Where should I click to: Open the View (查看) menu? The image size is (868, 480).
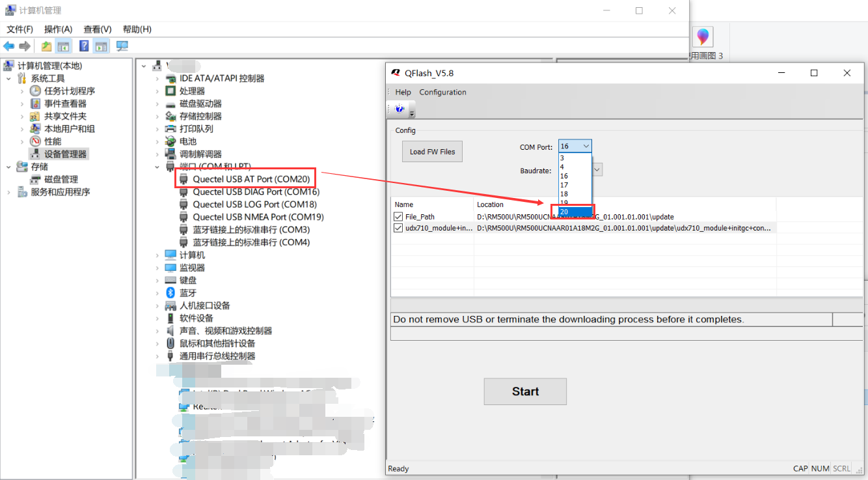click(x=98, y=29)
